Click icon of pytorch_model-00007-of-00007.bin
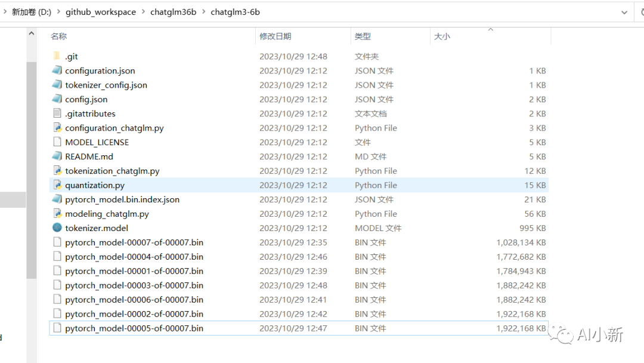 pyautogui.click(x=57, y=242)
